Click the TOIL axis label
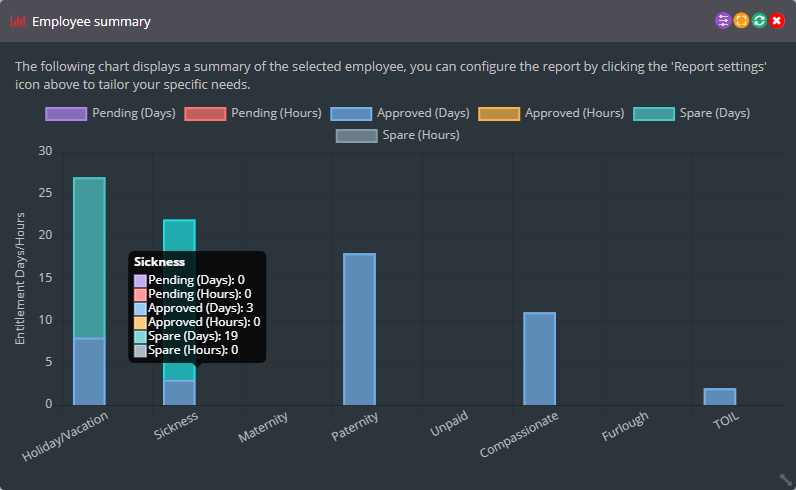 726,421
